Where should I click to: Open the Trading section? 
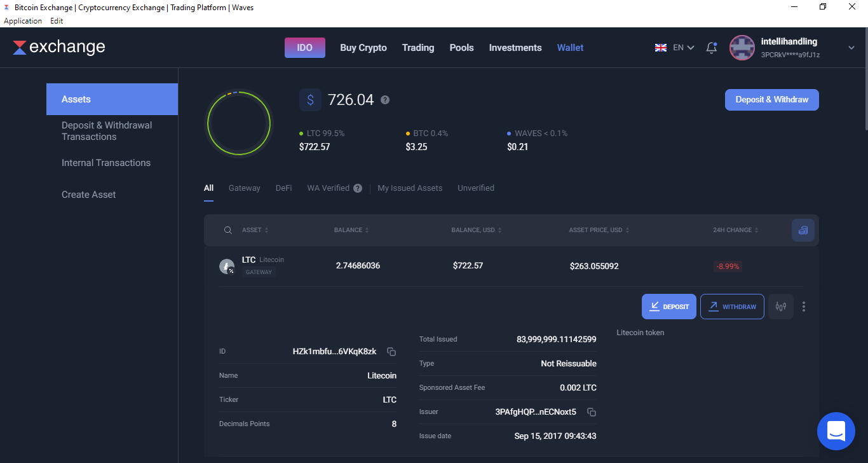[x=418, y=48]
